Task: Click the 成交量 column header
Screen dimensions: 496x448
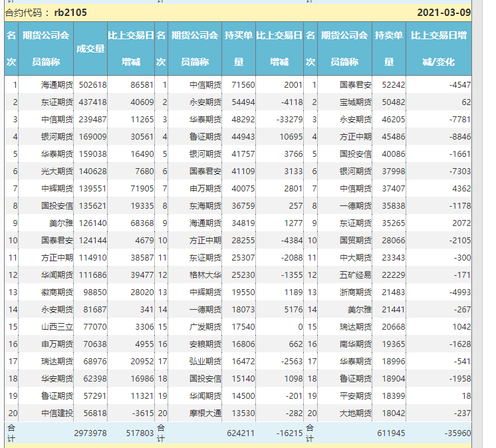Action: click(90, 49)
